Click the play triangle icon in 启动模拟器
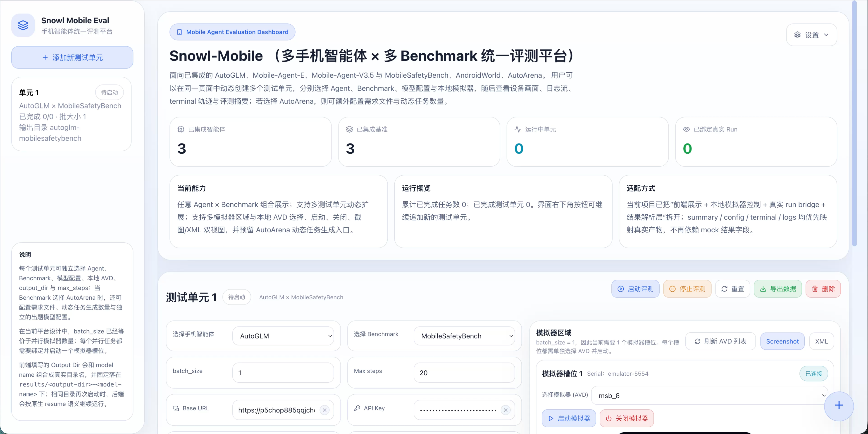868x434 pixels. pyautogui.click(x=551, y=418)
